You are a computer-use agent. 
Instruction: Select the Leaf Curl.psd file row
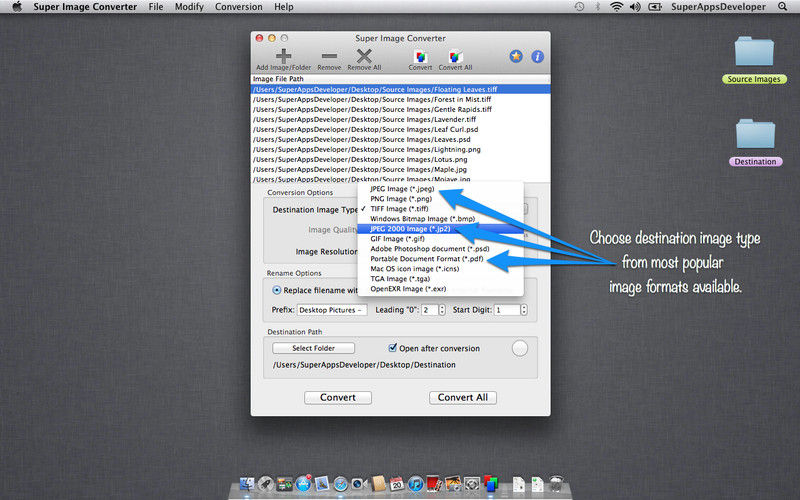tap(401, 129)
